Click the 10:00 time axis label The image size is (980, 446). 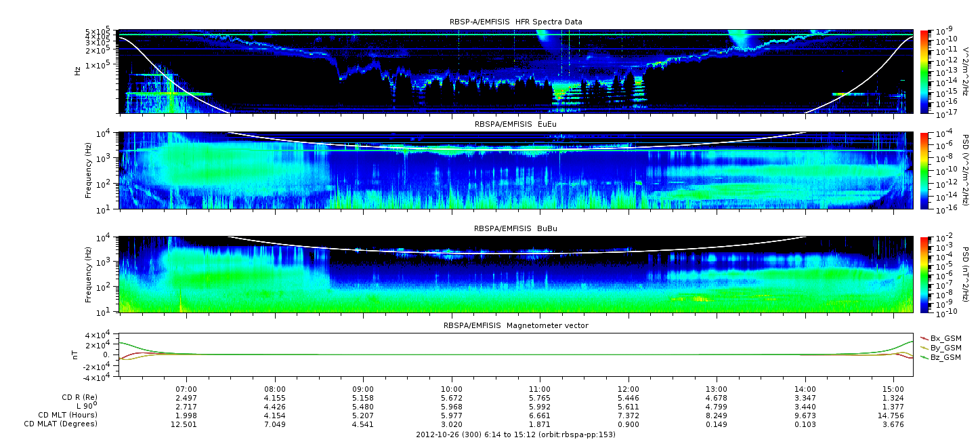pos(451,389)
